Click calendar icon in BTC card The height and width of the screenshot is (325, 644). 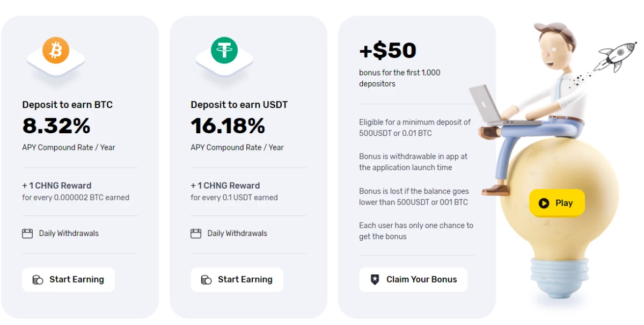[x=27, y=233]
